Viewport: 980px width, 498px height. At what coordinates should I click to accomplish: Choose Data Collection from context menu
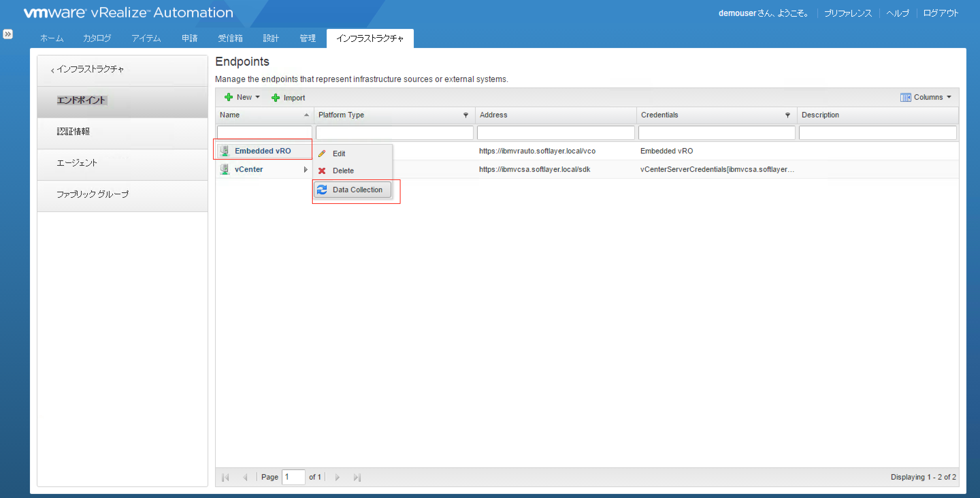pyautogui.click(x=357, y=190)
